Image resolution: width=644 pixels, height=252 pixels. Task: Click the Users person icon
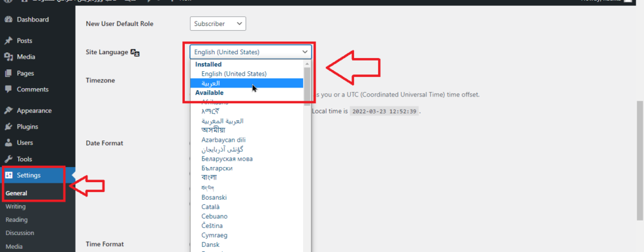(8, 143)
